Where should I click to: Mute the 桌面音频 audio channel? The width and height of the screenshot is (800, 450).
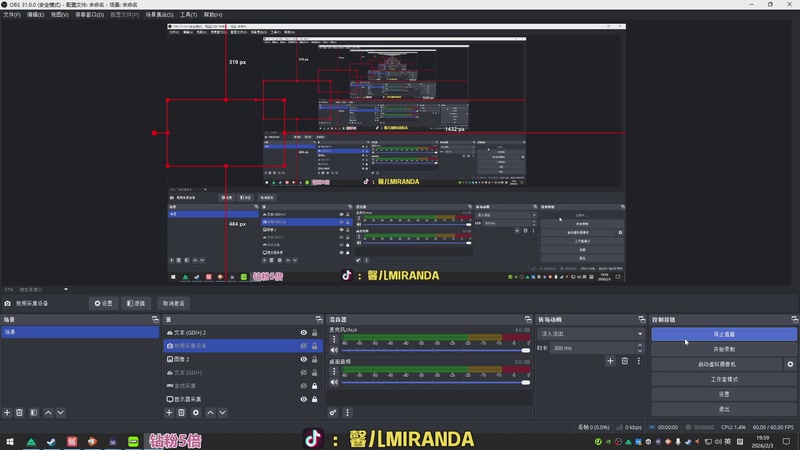pyautogui.click(x=334, y=382)
